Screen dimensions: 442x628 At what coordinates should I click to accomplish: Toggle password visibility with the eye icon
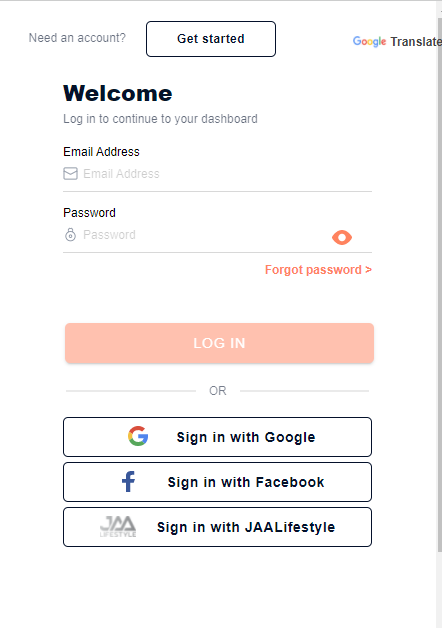point(342,238)
